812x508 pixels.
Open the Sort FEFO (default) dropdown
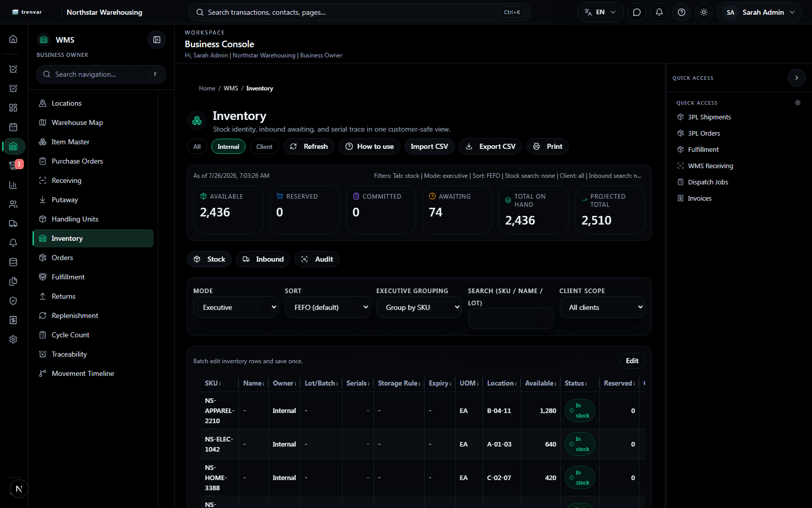pos(327,307)
